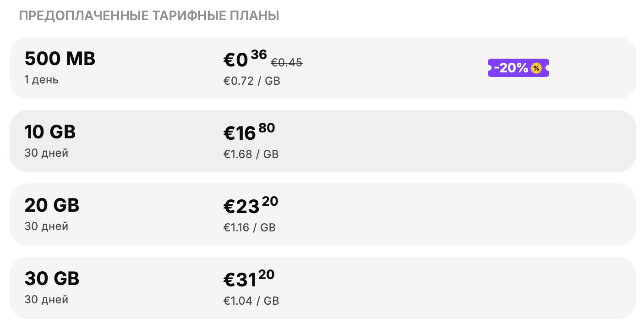The height and width of the screenshot is (329, 644).
Task: Click the yellow percent icon in the discount badge
Action: coord(536,68)
